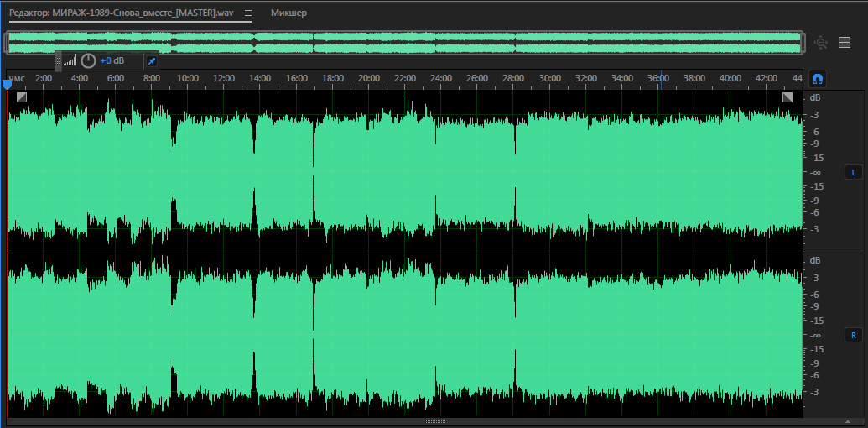The height and width of the screenshot is (428, 868).
Task: Switch to the Микшер tab
Action: coord(288,13)
